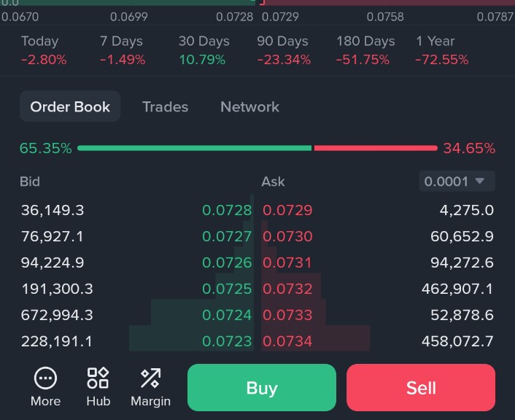Image resolution: width=515 pixels, height=420 pixels.
Task: Tap the 30 Days performance figure
Action: (204, 60)
